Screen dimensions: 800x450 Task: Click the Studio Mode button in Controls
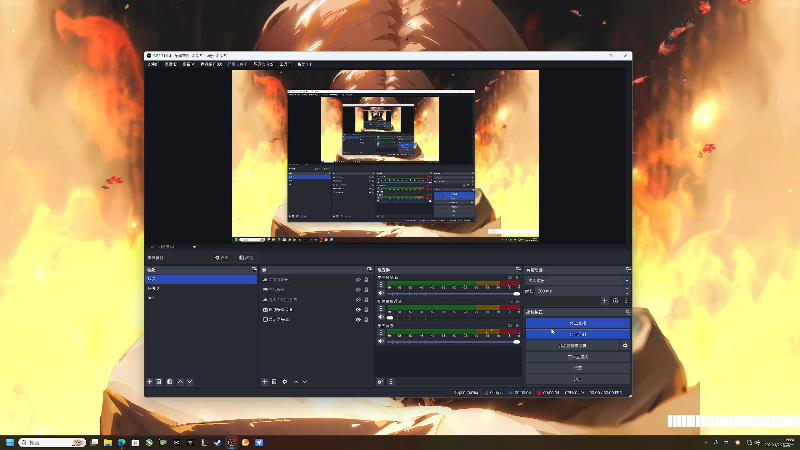[578, 357]
